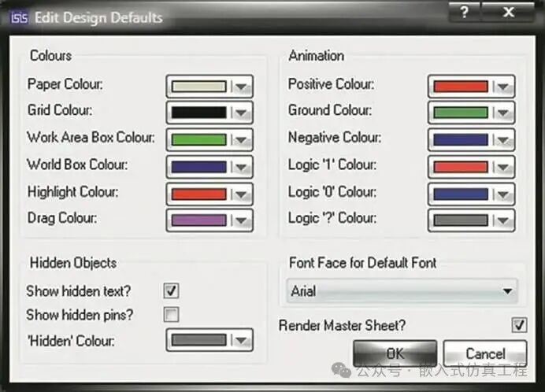Open the Arial font face dropdown
545x392 pixels.
(402, 291)
